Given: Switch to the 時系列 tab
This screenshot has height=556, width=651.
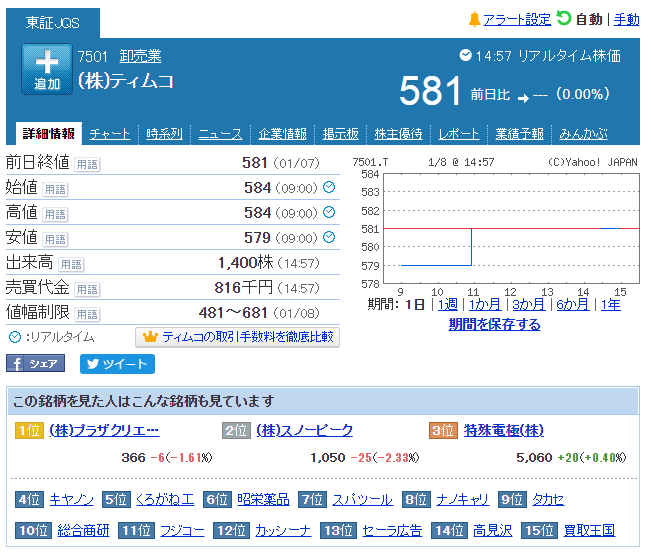Looking at the screenshot, I should tap(164, 134).
